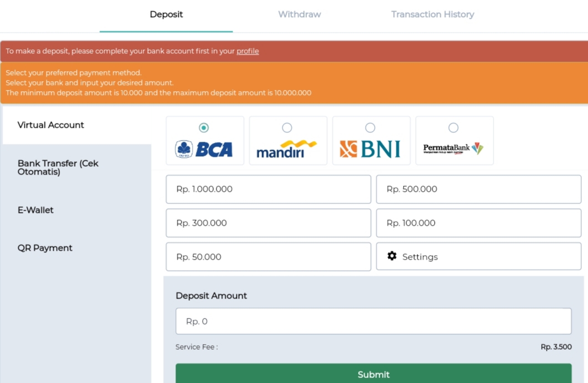Screen dimensions: 588x383
Task: Choose the Rp. 1.000.000 preset amount
Action: 269,189
